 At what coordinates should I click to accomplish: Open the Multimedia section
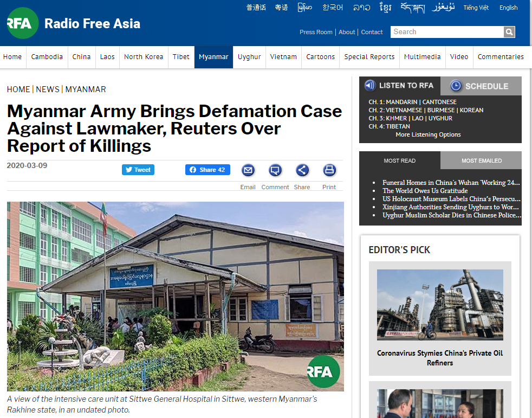pos(422,57)
